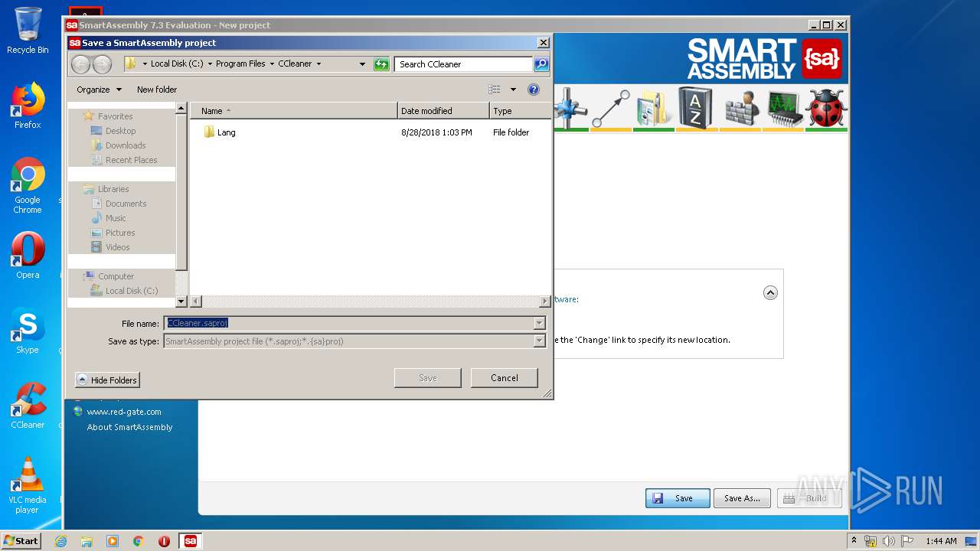Open the File name dropdown arrow
The height and width of the screenshot is (551, 980).
(x=539, y=324)
